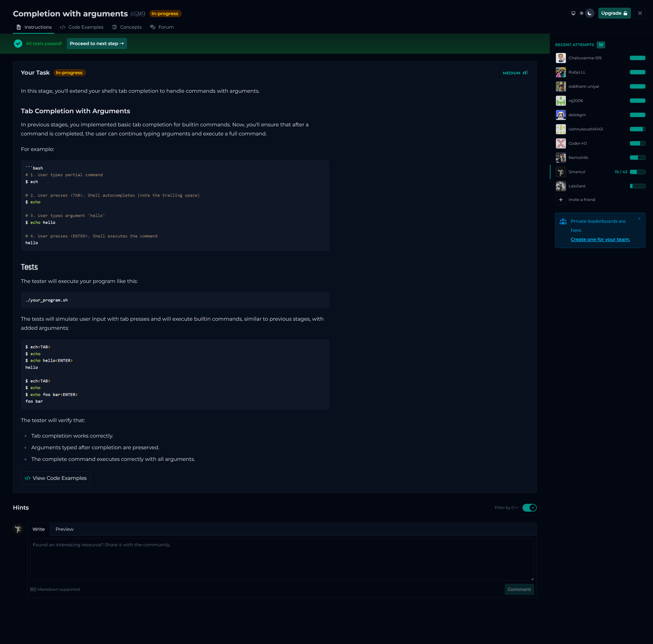Viewport: 653px width, 644px height.
Task: Dismiss the private leaderboards notice
Action: pyautogui.click(x=639, y=219)
